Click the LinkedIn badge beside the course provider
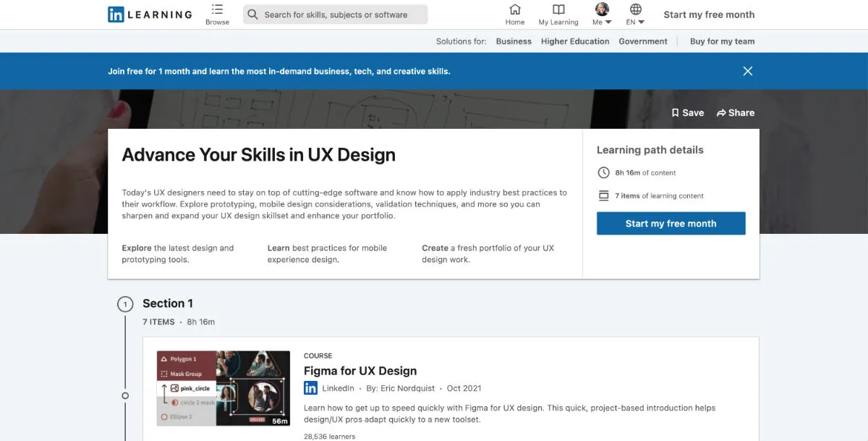The width and height of the screenshot is (868, 441). [310, 388]
